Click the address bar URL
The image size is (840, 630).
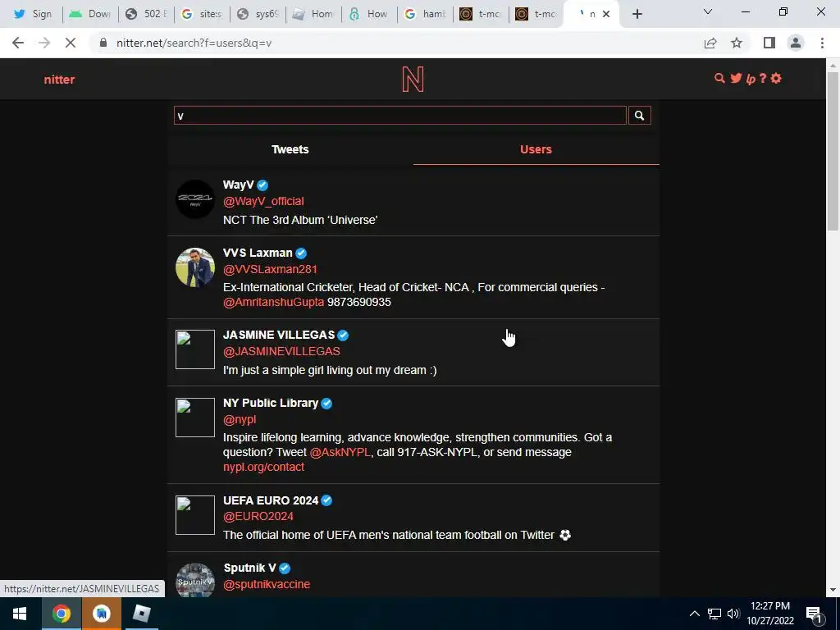[x=194, y=43]
